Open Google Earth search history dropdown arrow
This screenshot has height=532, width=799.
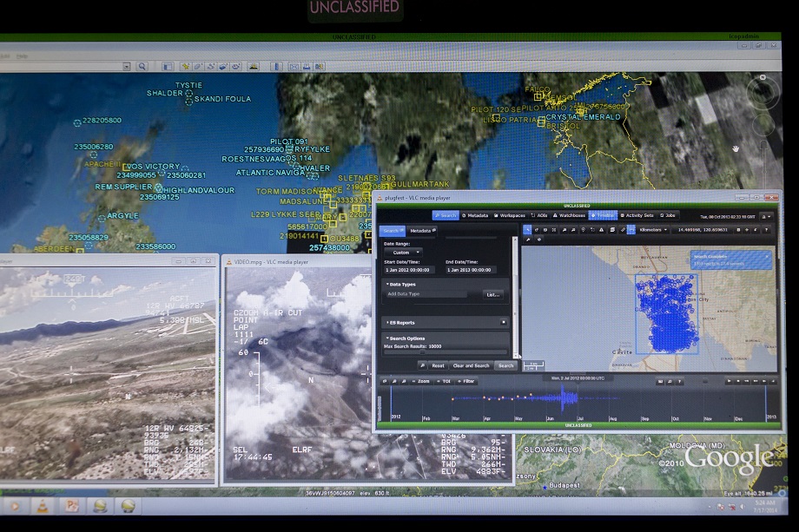127,66
